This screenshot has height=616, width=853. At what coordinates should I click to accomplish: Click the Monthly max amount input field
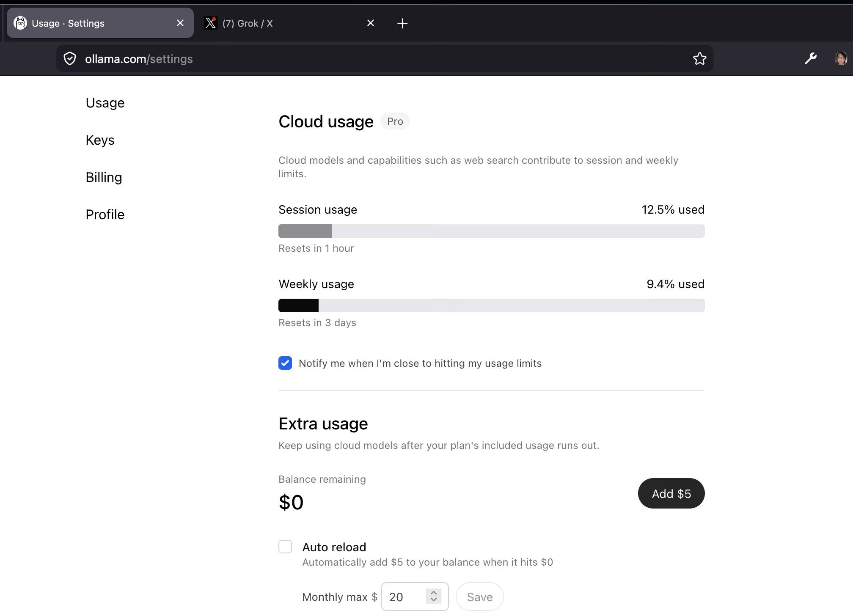415,597
